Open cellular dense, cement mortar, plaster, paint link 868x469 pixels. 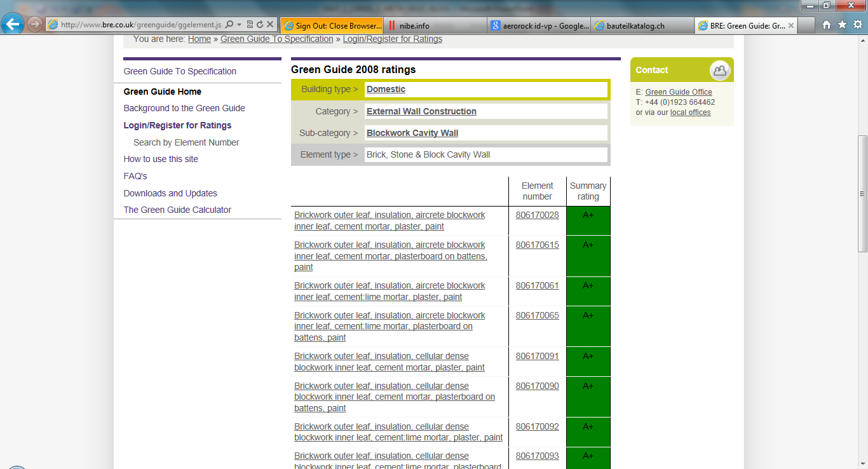(x=390, y=362)
